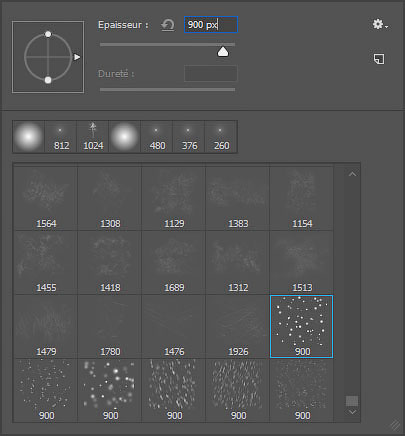Screen dimensions: 405x436
Task: Select the recent plant brush 1024
Action: (93, 137)
